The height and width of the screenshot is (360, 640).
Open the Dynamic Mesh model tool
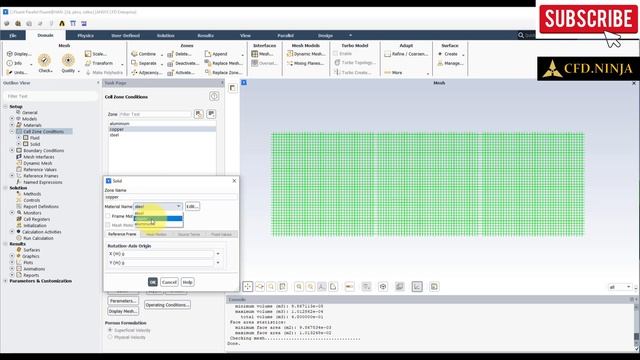pyautogui.click(x=306, y=54)
